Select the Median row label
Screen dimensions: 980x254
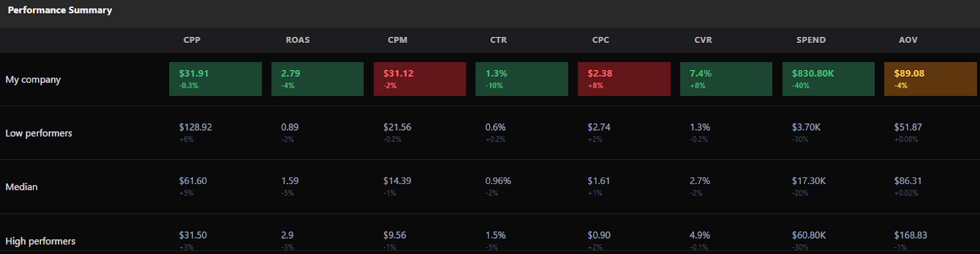[21, 187]
